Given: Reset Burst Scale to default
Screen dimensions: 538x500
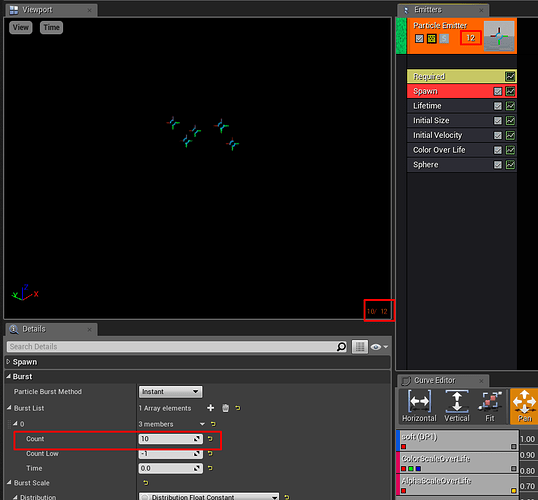Looking at the screenshot, I should pyautogui.click(x=146, y=483).
